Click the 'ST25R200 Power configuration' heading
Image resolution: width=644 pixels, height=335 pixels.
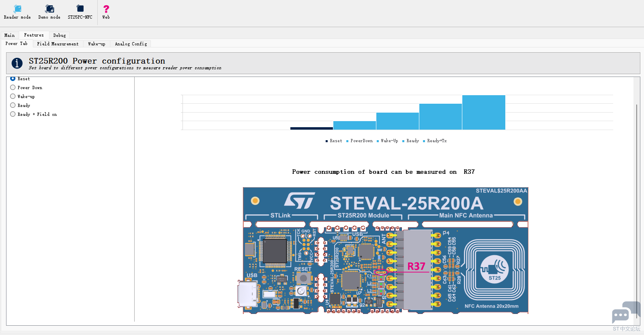click(x=97, y=61)
